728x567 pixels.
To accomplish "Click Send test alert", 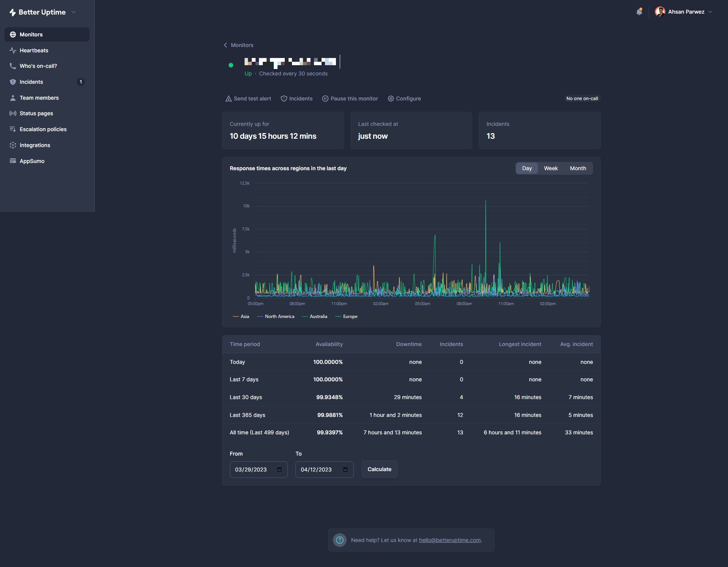I will point(248,99).
